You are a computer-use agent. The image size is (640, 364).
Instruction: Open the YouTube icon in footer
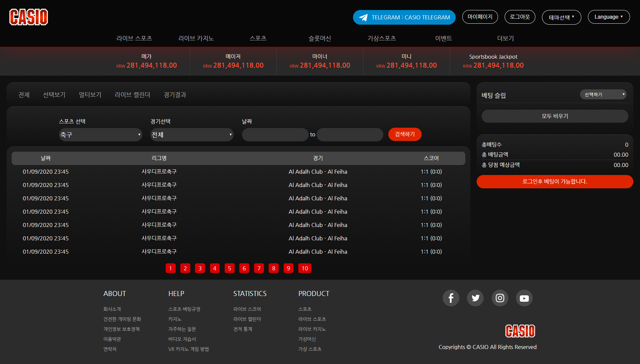coord(524,298)
